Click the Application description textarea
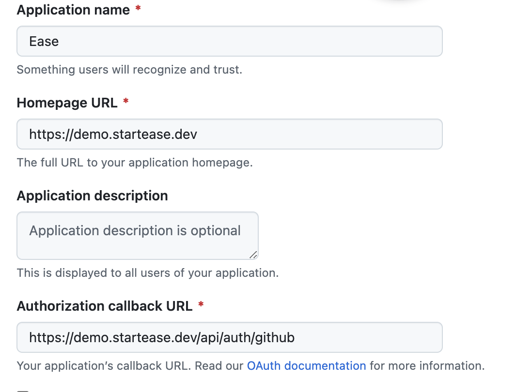 [x=137, y=236]
